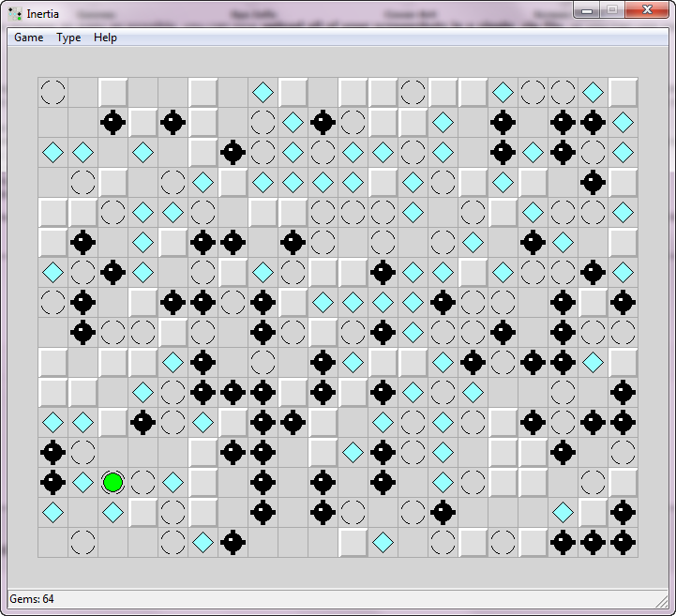This screenshot has width=676, height=616.
Task: Click the leftmost mine in the bottom row
Action: [x=233, y=542]
